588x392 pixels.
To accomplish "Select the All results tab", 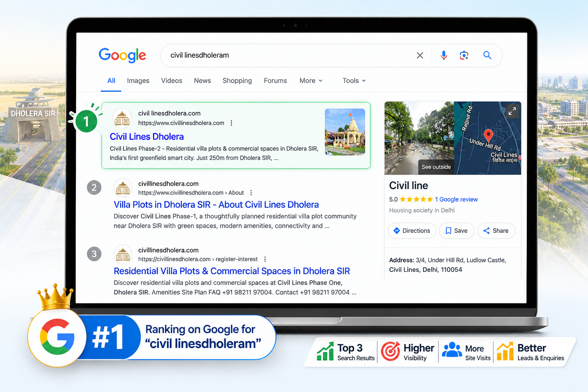I will 111,81.
